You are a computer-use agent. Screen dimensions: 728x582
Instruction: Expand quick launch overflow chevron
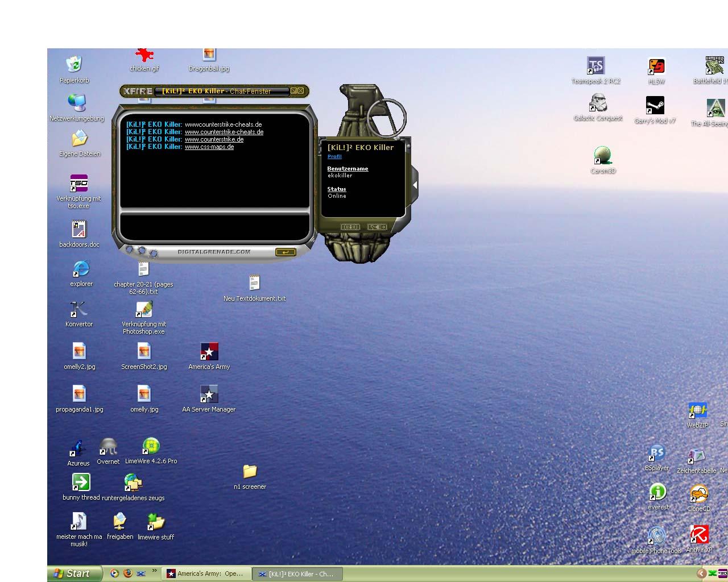click(154, 571)
